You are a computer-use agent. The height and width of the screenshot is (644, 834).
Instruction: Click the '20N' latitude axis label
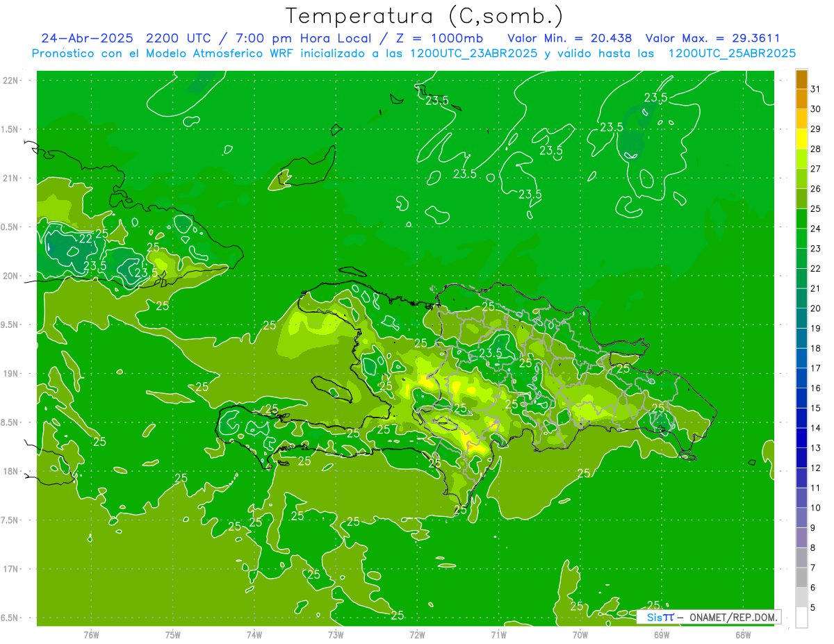(x=10, y=276)
